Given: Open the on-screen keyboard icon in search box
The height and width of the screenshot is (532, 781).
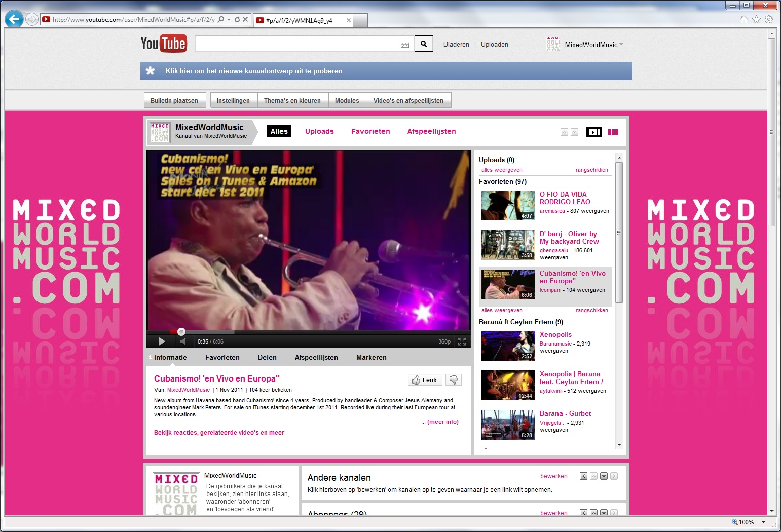Looking at the screenshot, I should pyautogui.click(x=405, y=45).
